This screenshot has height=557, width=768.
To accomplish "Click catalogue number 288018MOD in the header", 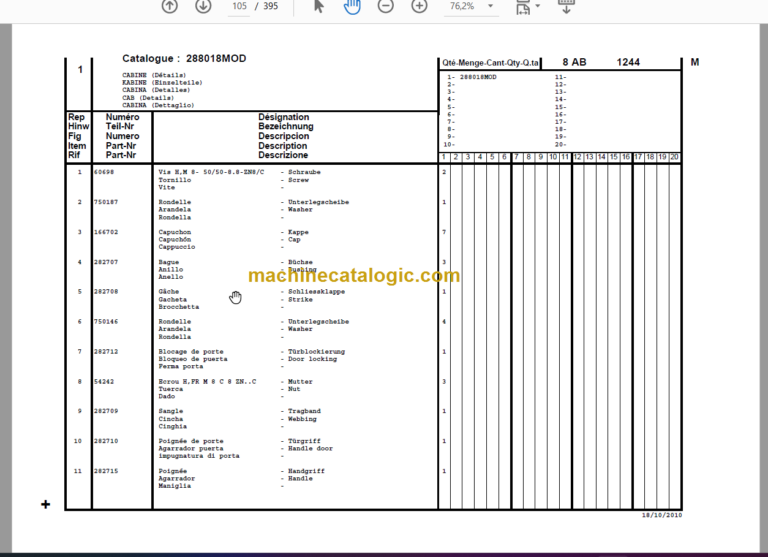I will (x=216, y=58).
